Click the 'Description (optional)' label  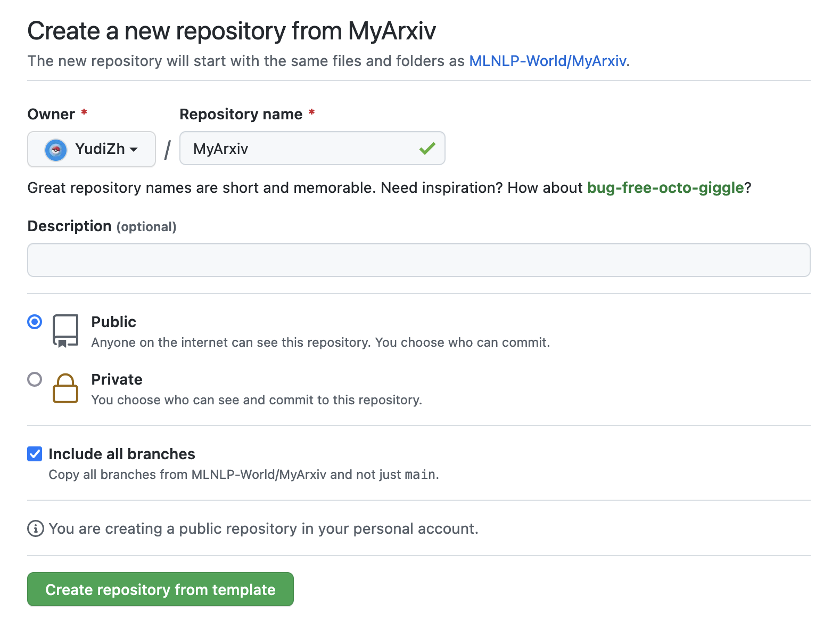102,226
